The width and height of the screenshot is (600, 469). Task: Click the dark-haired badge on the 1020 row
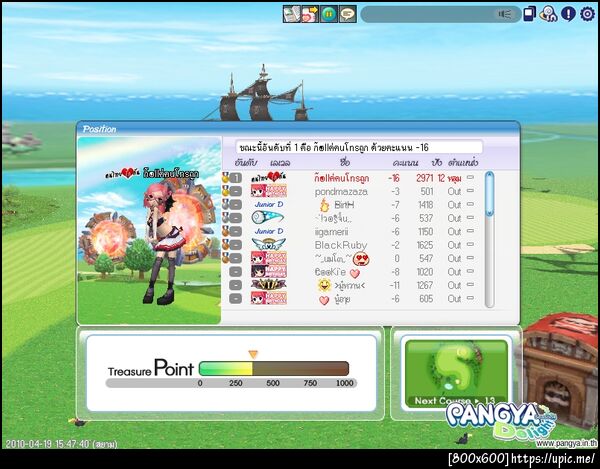pyautogui.click(x=269, y=271)
